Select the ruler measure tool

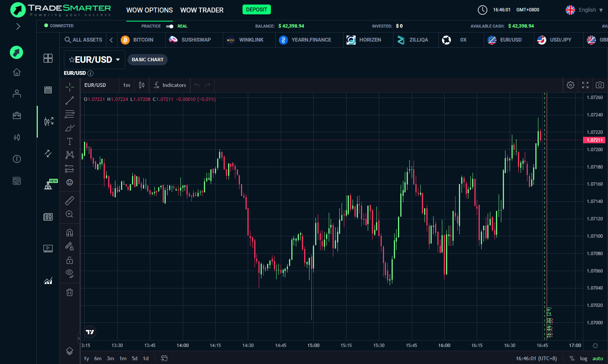click(x=70, y=200)
